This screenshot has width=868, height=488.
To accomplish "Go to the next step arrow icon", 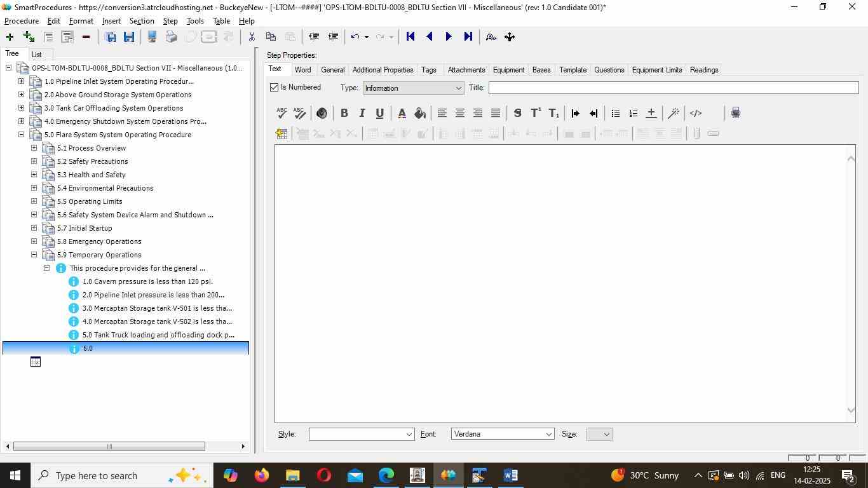I will pos(449,37).
